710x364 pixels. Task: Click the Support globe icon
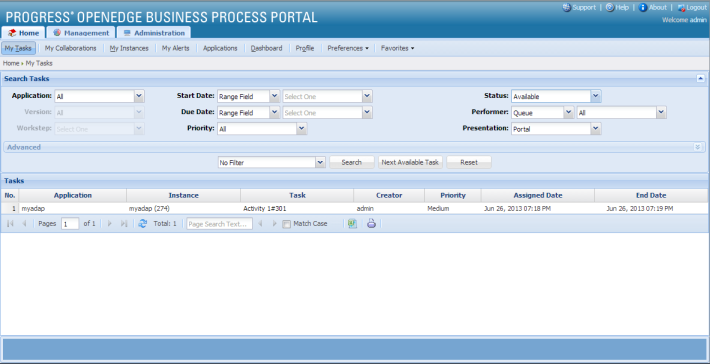[x=566, y=8]
